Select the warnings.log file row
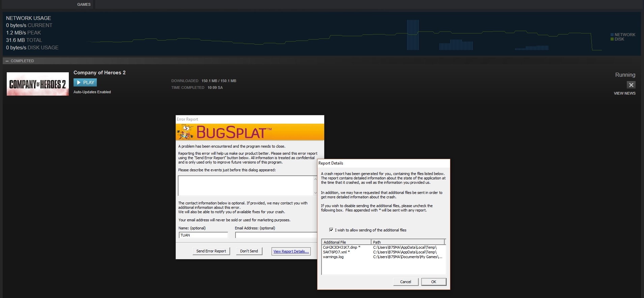644x298 pixels. 384,257
